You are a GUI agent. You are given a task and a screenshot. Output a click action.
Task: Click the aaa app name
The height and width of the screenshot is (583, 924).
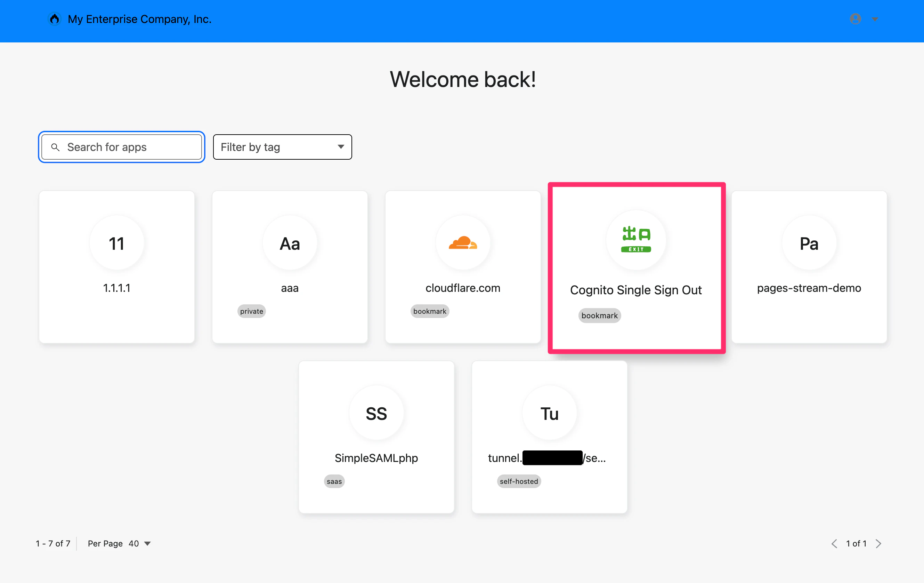pyautogui.click(x=290, y=288)
